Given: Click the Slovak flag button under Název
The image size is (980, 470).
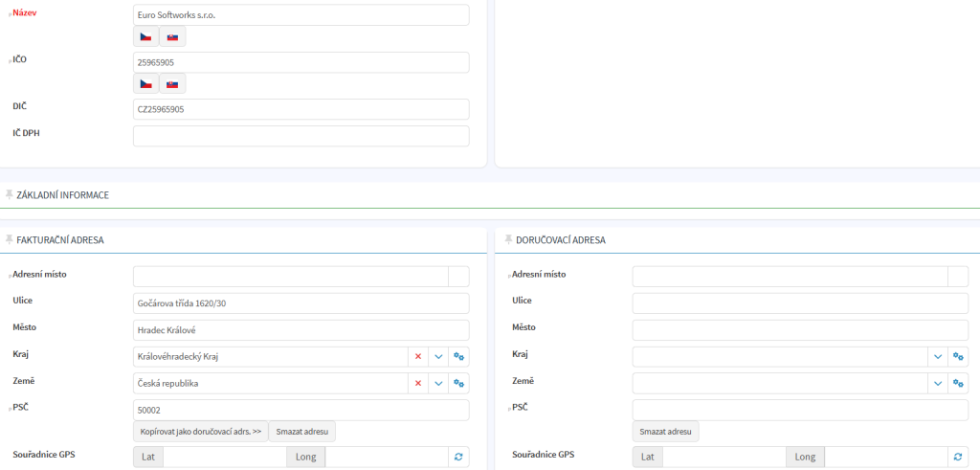Looking at the screenshot, I should (172, 37).
